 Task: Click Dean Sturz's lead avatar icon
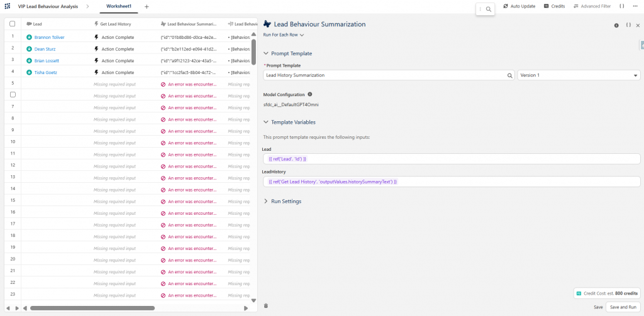pos(29,49)
